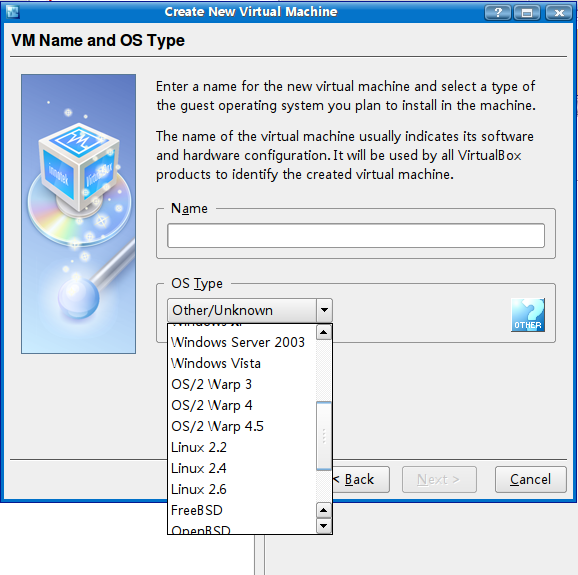Image resolution: width=578 pixels, height=575 pixels.
Task: Click the lower scroll-up arrow of list
Action: pos(324,510)
